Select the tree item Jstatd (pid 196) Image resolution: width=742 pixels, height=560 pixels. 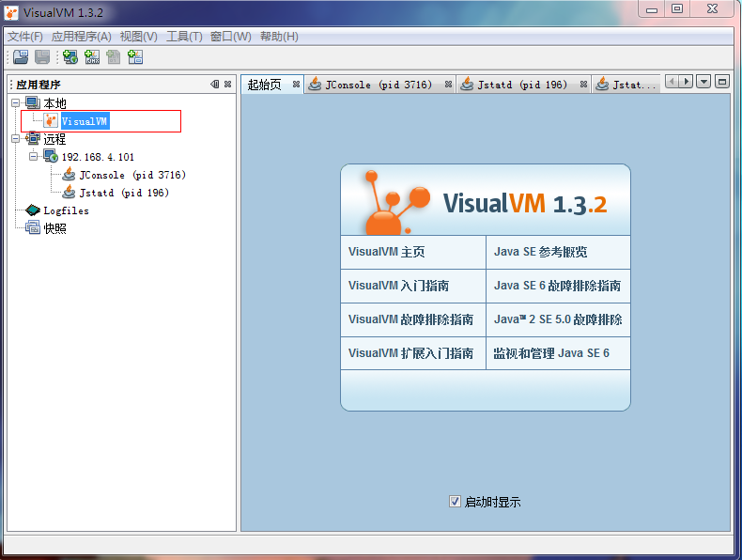pos(124,193)
